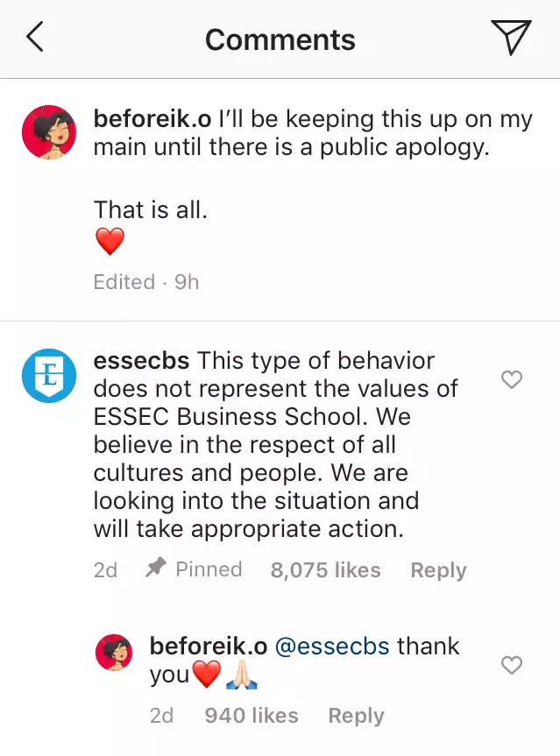Viewport: 560px width, 756px height.
Task: Reply to beforeik.o thank you comment
Action: pyautogui.click(x=356, y=716)
